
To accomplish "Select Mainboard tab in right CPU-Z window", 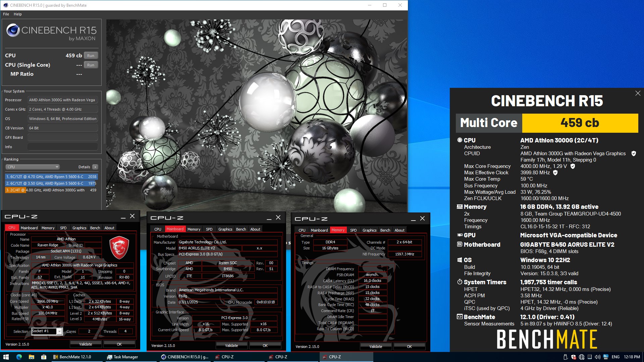I will (319, 230).
